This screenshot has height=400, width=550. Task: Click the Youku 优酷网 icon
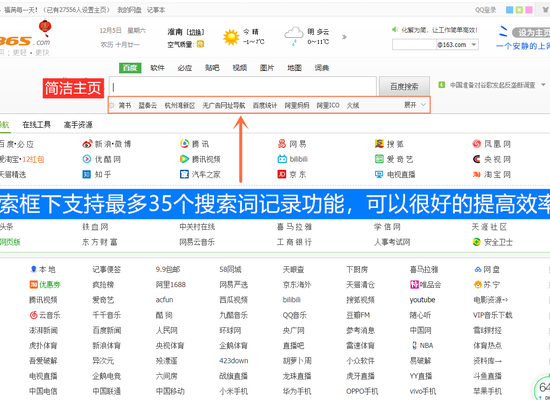coord(87,159)
